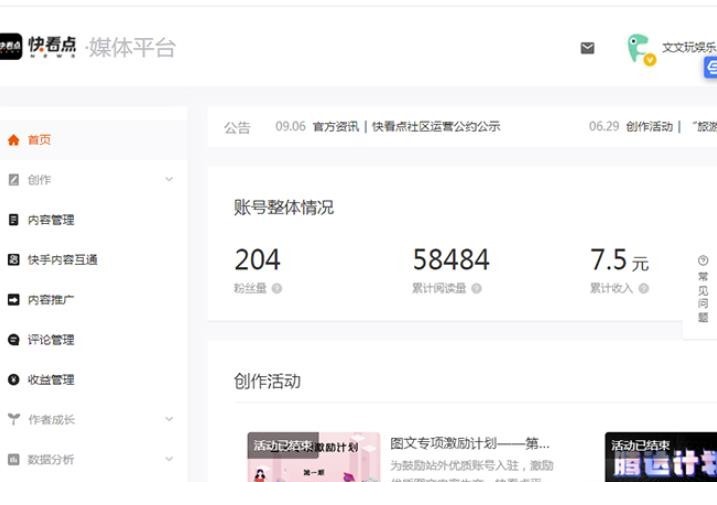The width and height of the screenshot is (717, 505).
Task: Click the pencil icon beside 创作
Action: (x=14, y=180)
